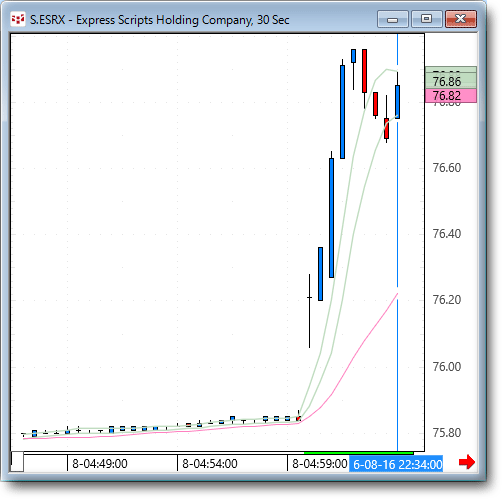504x499 pixels.
Task: Click the window title S.ESRX Express Scripts
Action: [160, 20]
